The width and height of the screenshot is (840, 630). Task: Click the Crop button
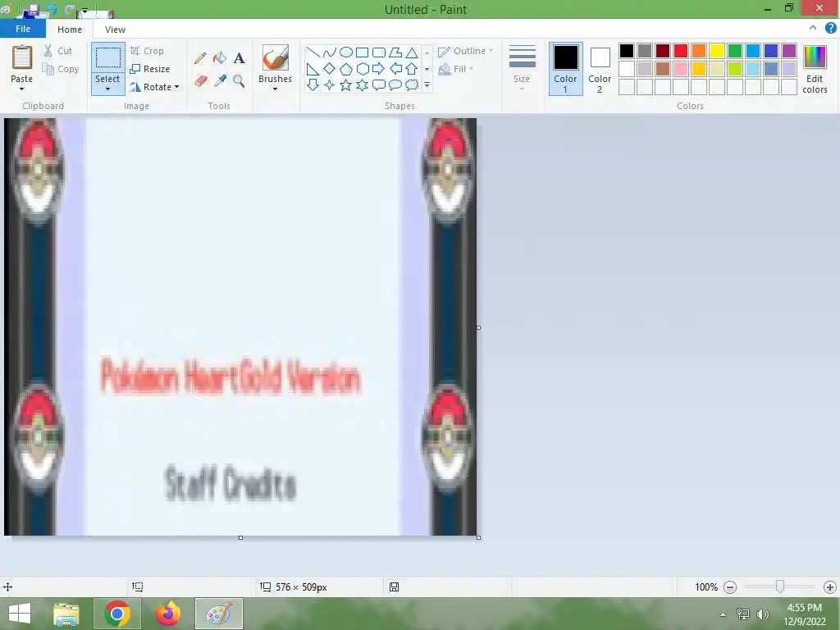tap(147, 51)
